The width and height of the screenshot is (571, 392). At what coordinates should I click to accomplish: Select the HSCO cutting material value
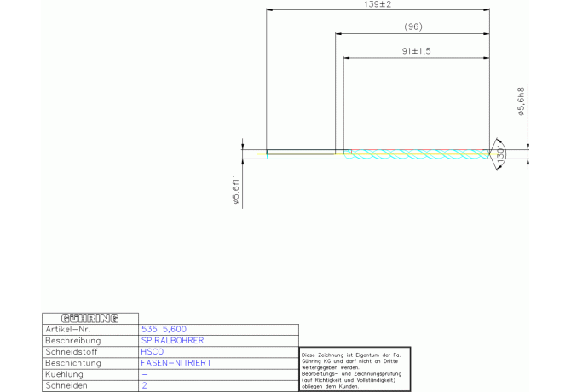[152, 351]
